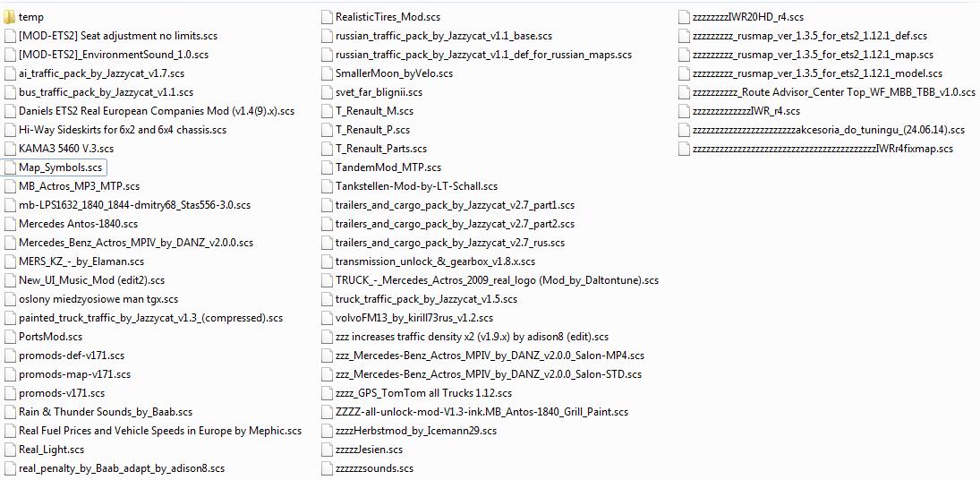
Task: Select "[MOD-ETS2] Seat adjustment no limits.scs"
Action: point(118,36)
